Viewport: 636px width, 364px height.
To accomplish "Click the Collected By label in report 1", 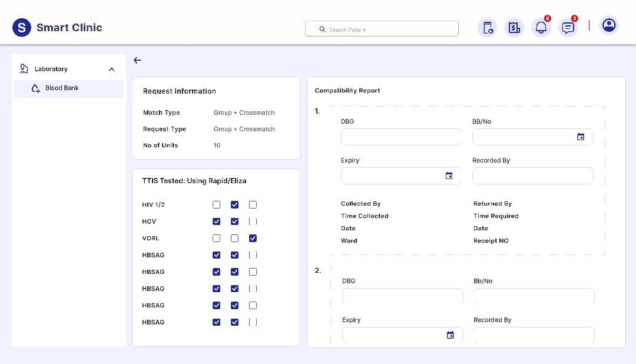I will coord(360,204).
